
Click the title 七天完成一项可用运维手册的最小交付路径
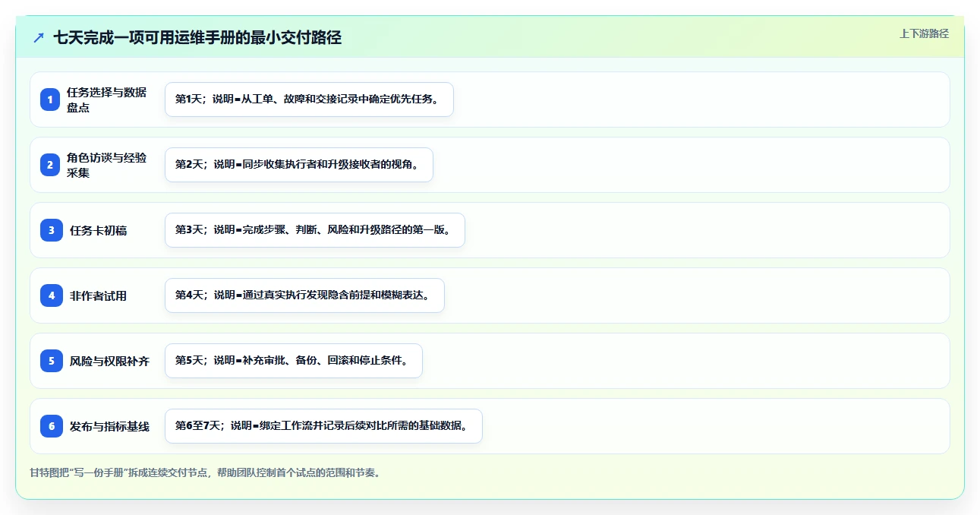pyautogui.click(x=197, y=37)
